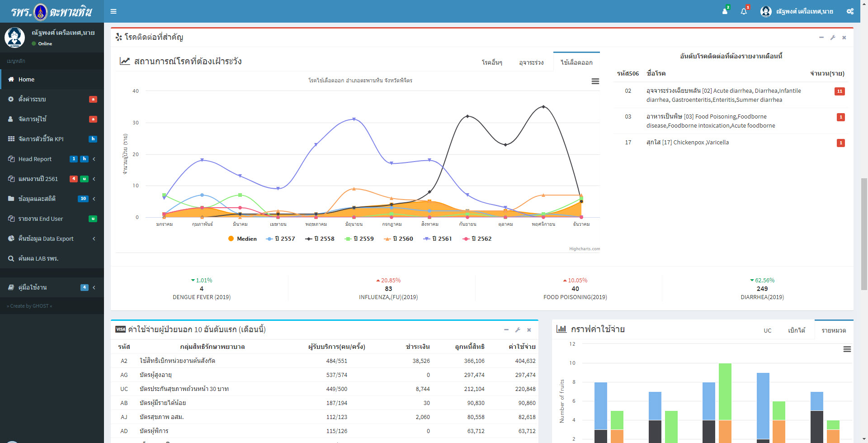The image size is (868, 443).
Task: Select รายหมวด expenses tab
Action: coord(834,330)
